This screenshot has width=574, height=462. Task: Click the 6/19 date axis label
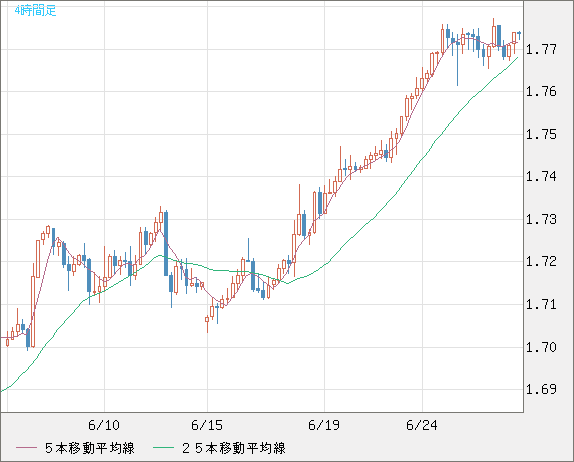[324, 425]
